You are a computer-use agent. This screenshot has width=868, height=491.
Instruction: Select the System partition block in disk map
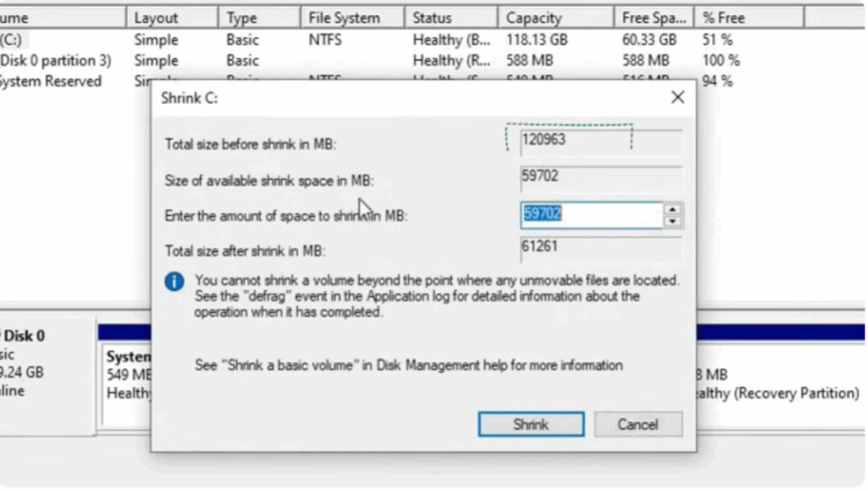(x=125, y=373)
